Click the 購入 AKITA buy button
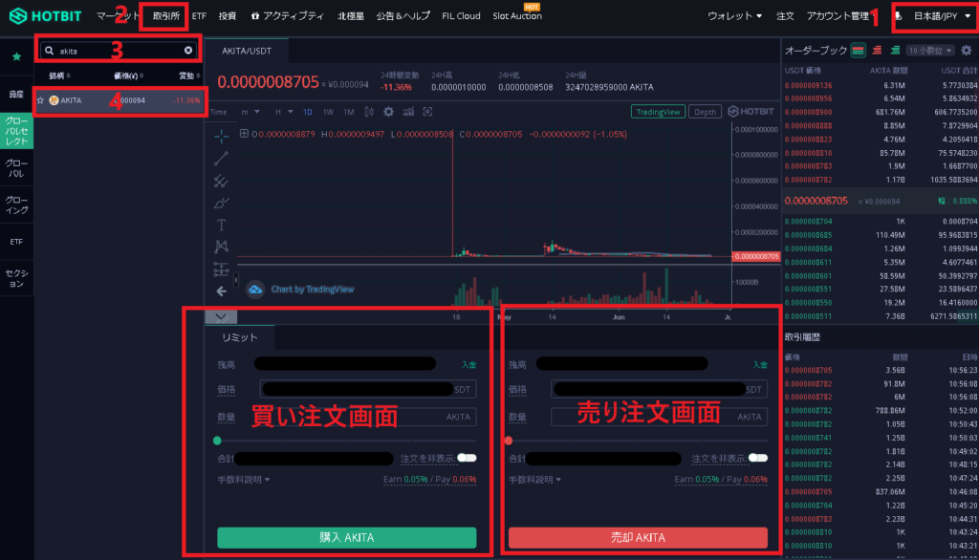The height and width of the screenshot is (560, 979). pos(346,537)
